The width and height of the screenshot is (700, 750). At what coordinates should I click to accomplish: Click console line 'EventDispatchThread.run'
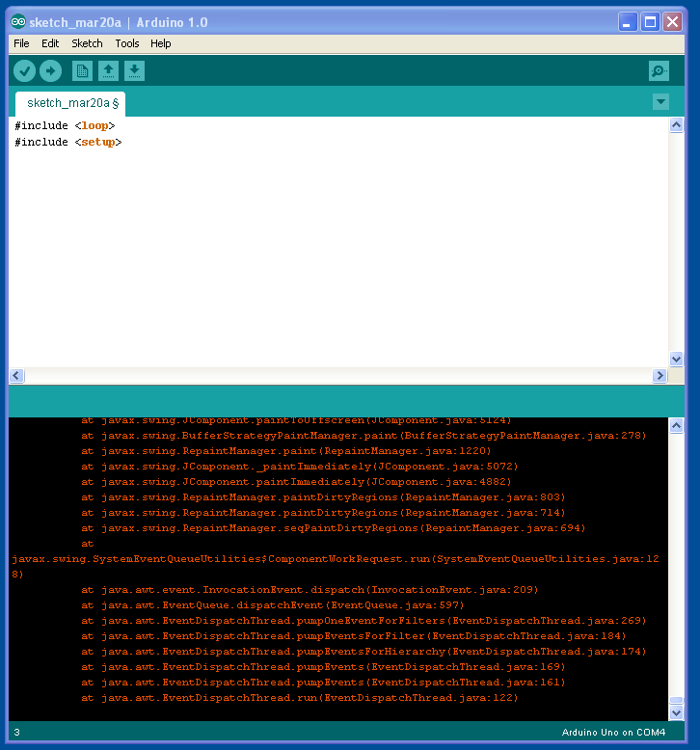click(x=300, y=698)
